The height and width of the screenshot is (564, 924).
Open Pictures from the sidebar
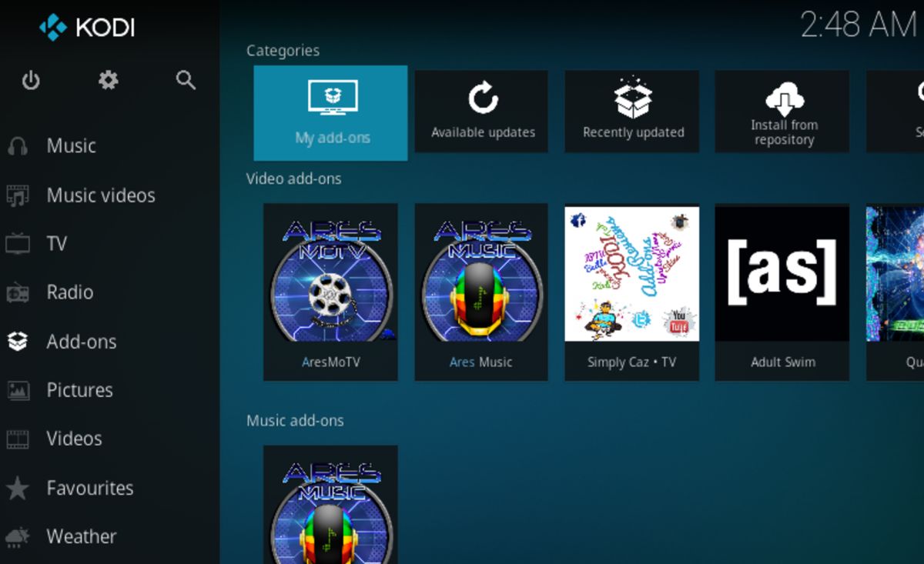point(79,390)
